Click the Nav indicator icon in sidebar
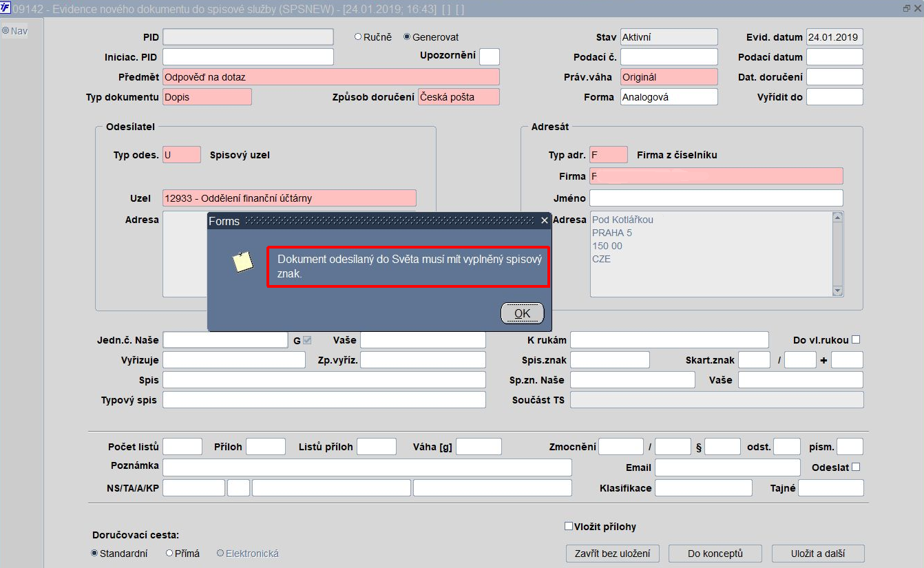 (x=6, y=30)
